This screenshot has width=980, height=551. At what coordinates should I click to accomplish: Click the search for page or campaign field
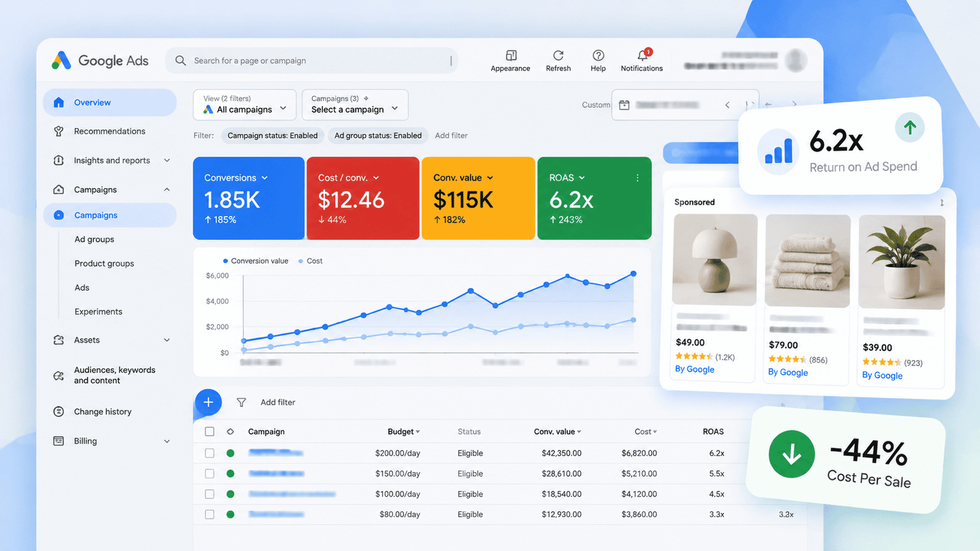(x=312, y=61)
